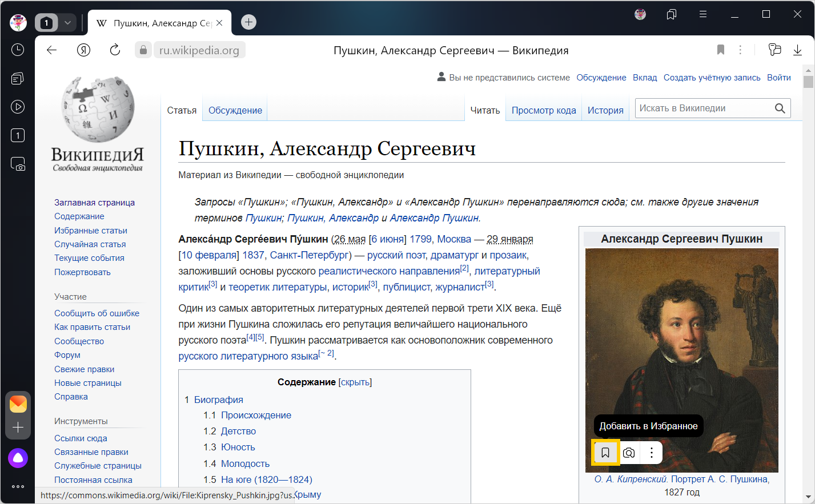
Task: Search by image with camera icon
Action: pyautogui.click(x=629, y=453)
